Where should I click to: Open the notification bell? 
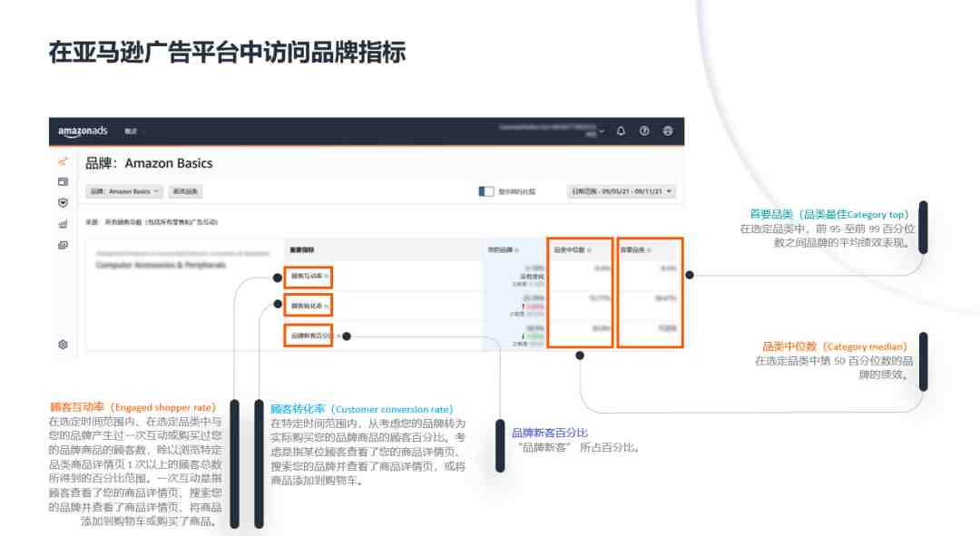pos(621,132)
